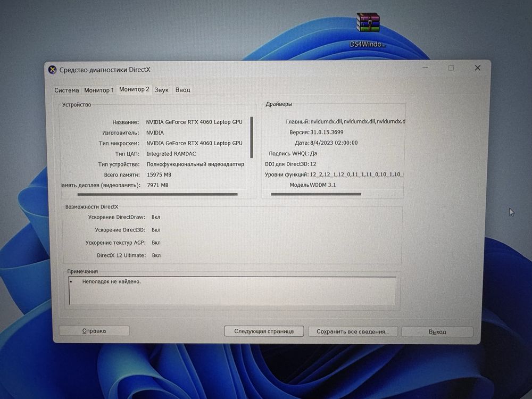
Task: Click the WDDM 3.1 model value
Action: 323,185
